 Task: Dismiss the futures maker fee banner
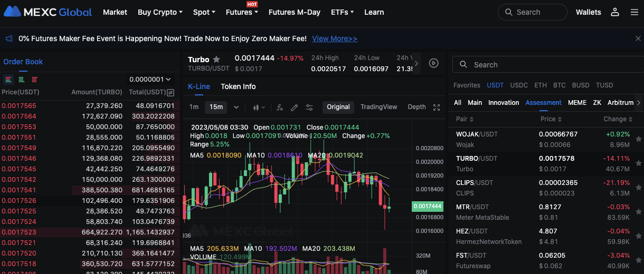tap(638, 38)
